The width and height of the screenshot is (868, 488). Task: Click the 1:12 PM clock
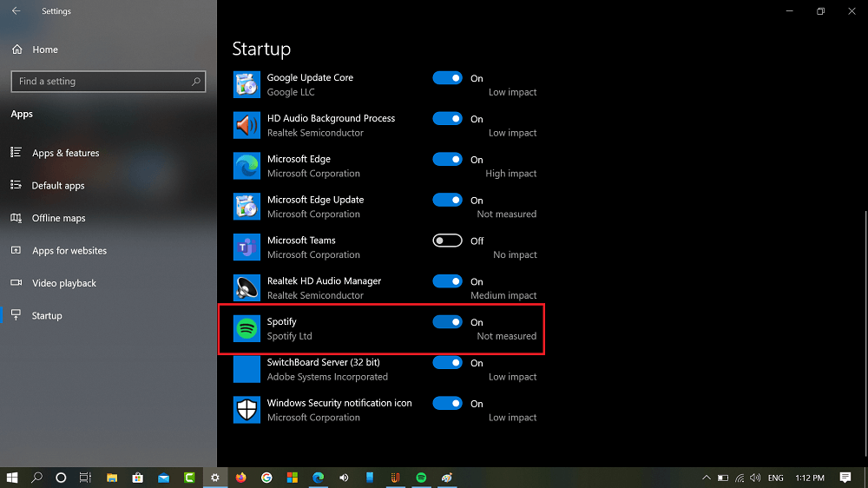(x=810, y=478)
